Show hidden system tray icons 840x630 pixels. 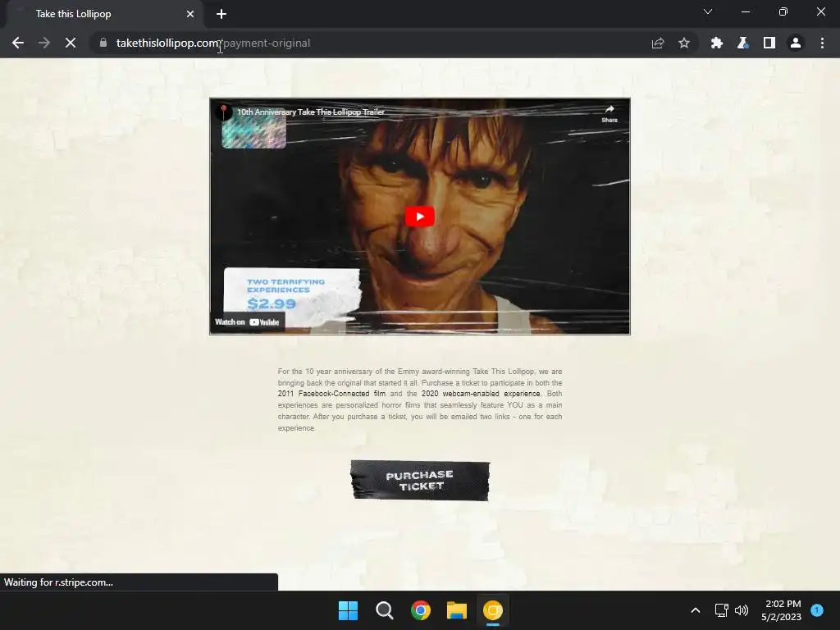click(696, 610)
